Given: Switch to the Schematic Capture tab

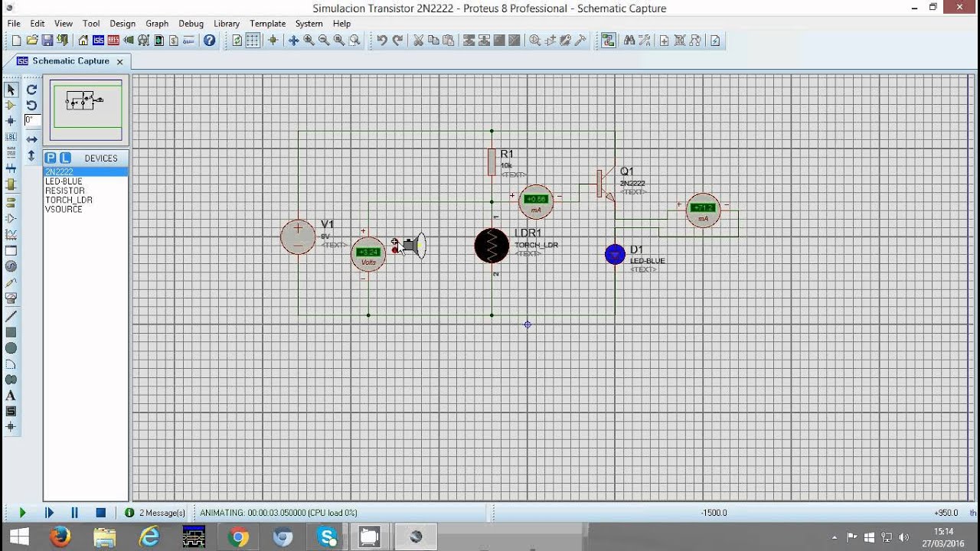Looking at the screenshot, I should 70,61.
